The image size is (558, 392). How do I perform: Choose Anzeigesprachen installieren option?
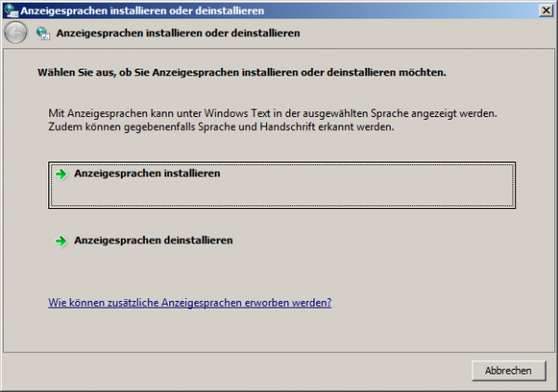click(282, 185)
